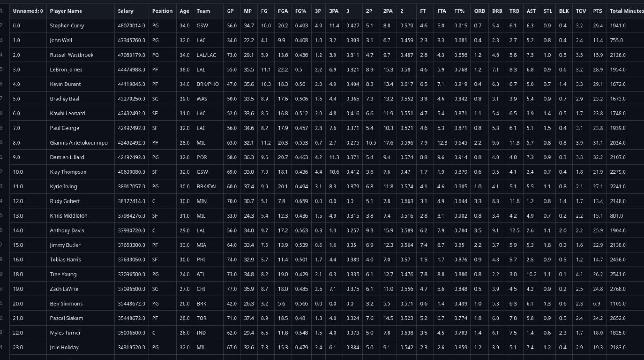
Task: Click salary value 48070014.0
Action: (131, 26)
